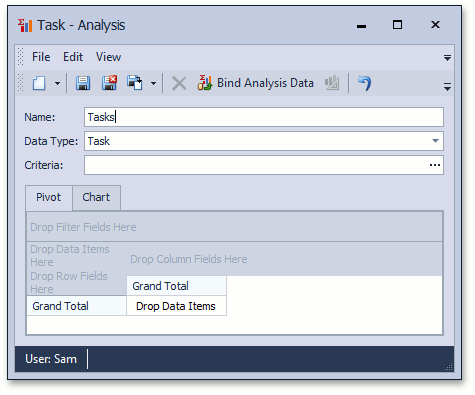475x395 pixels.
Task: Click into the Name text field
Action: point(264,117)
